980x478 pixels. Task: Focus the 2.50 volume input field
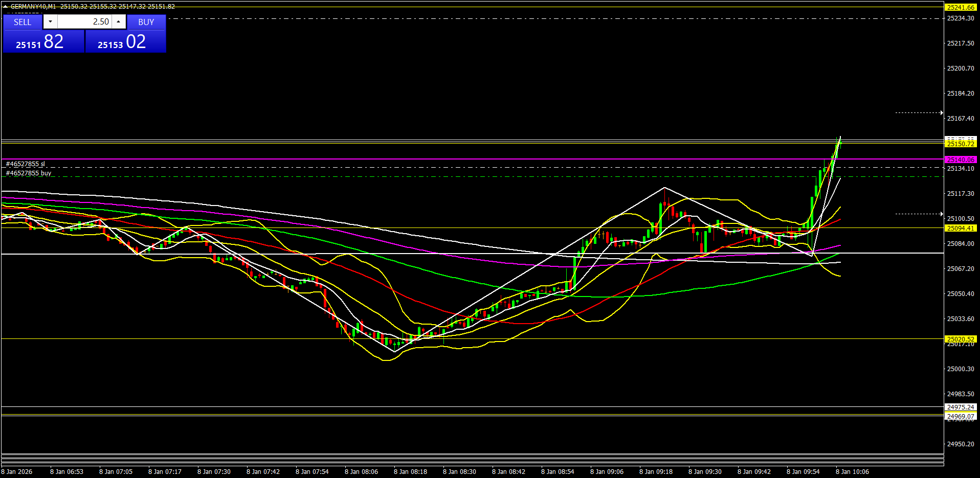tap(84, 21)
